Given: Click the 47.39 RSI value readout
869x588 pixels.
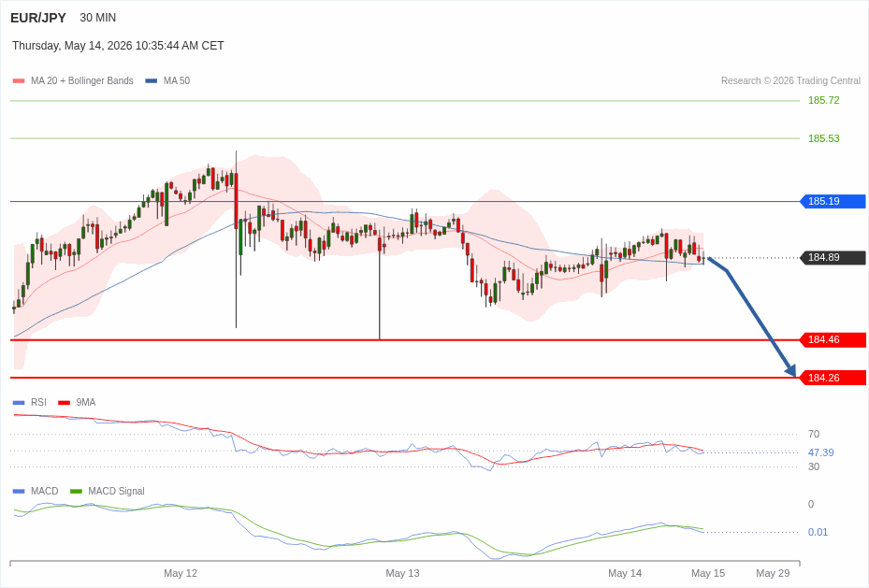Looking at the screenshot, I should [820, 452].
